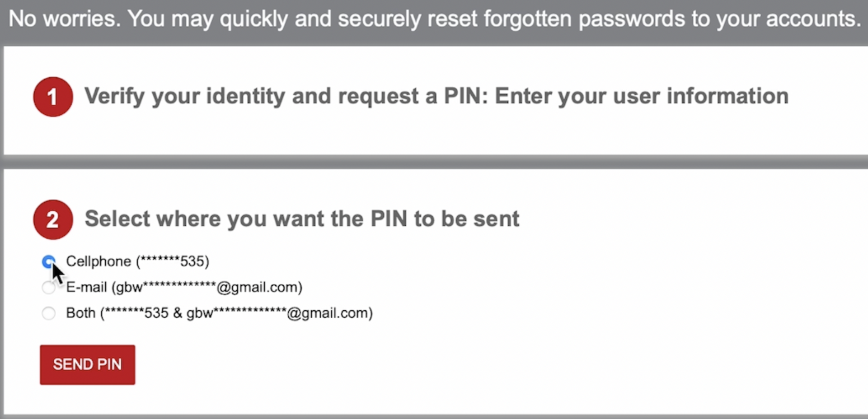Screen dimensions: 868x419
Task: Click the Enter your user information text
Action: point(642,96)
